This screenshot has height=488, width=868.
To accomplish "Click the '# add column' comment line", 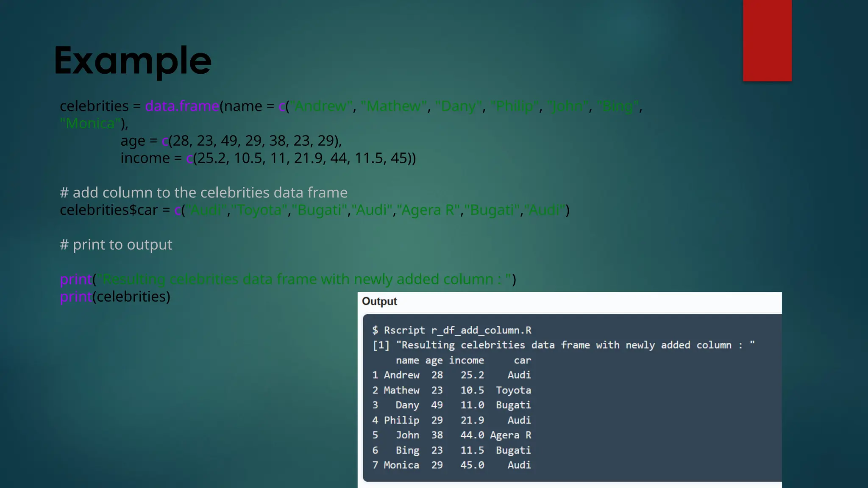I will click(203, 193).
